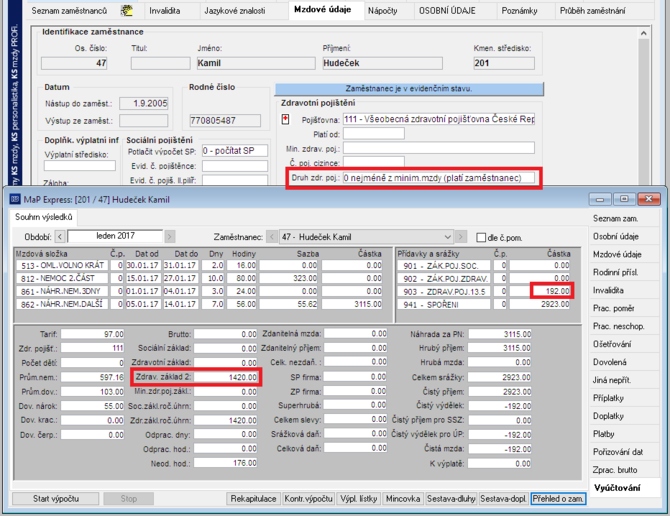Open the Zaměstnanec dropdown '47 - Hudeček Kamil'
Image resolution: width=670 pixels, height=516 pixels.
click(x=366, y=237)
